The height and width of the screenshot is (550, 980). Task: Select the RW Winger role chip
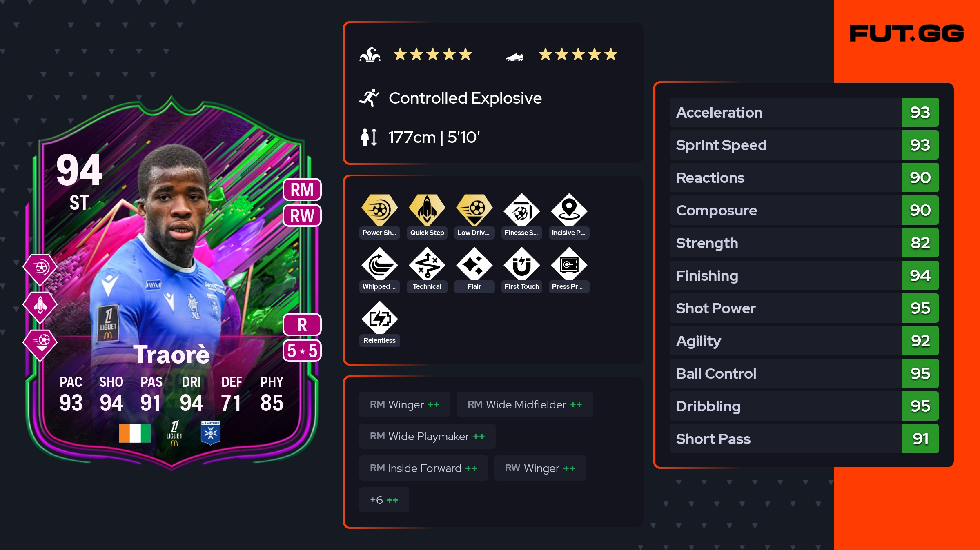[x=540, y=468]
